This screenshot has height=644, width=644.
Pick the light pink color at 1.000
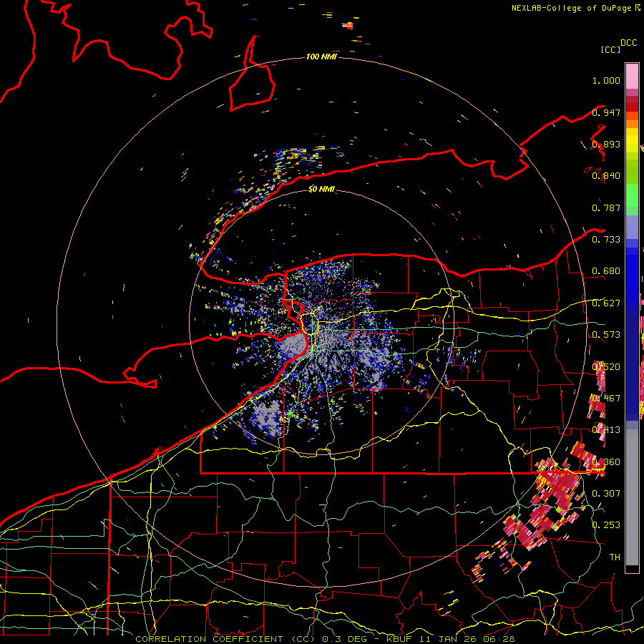632,76
